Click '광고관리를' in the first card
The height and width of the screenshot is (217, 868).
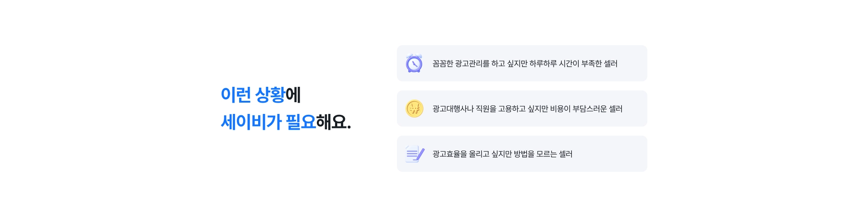click(x=472, y=63)
